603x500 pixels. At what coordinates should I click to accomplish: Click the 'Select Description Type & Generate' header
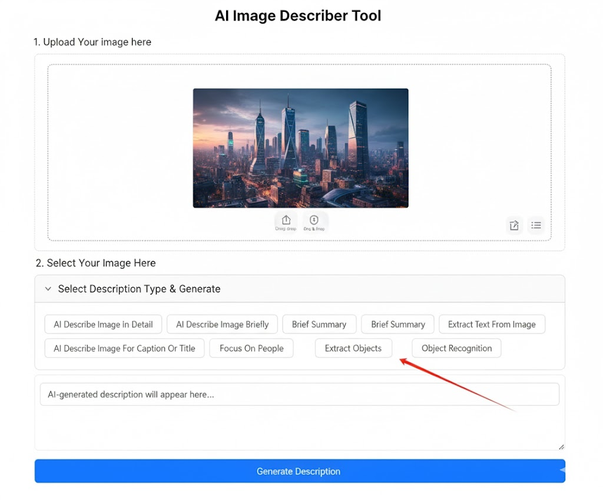(139, 289)
